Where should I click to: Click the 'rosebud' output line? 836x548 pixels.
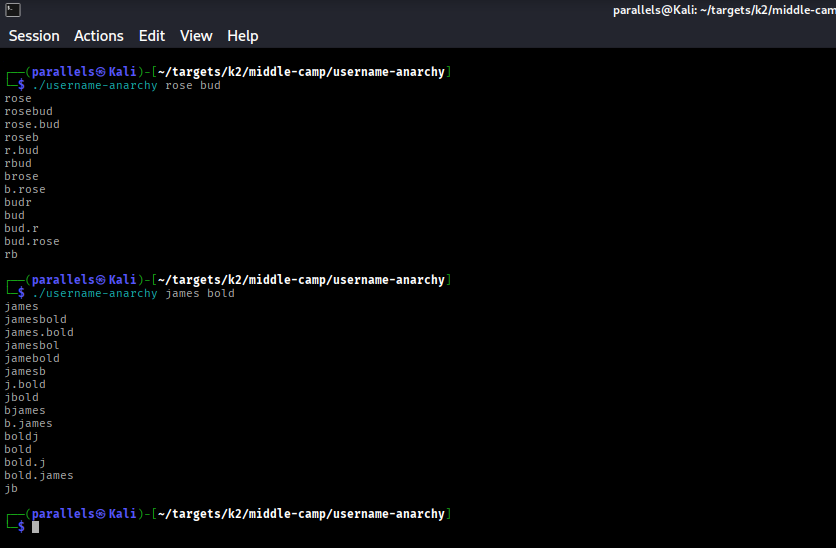[28, 112]
